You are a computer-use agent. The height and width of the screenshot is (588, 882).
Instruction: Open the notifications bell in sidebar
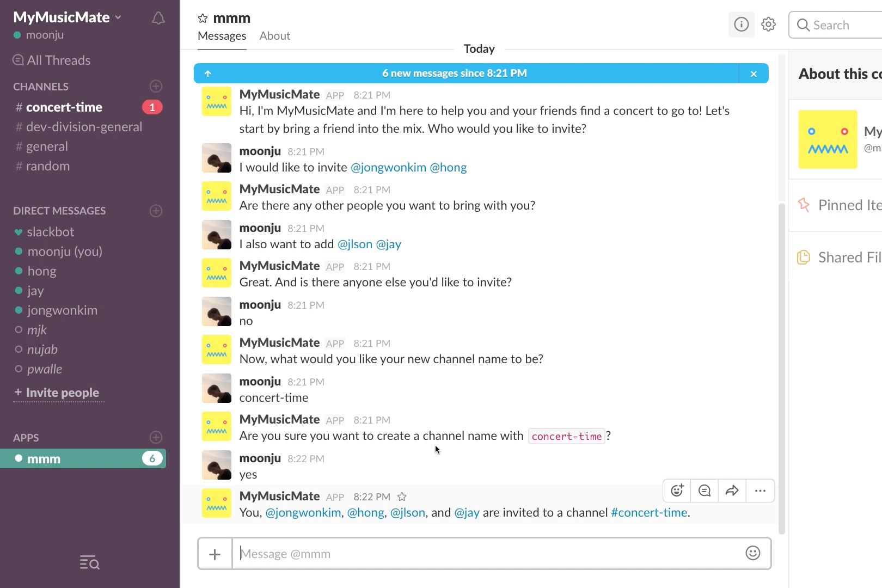(158, 19)
